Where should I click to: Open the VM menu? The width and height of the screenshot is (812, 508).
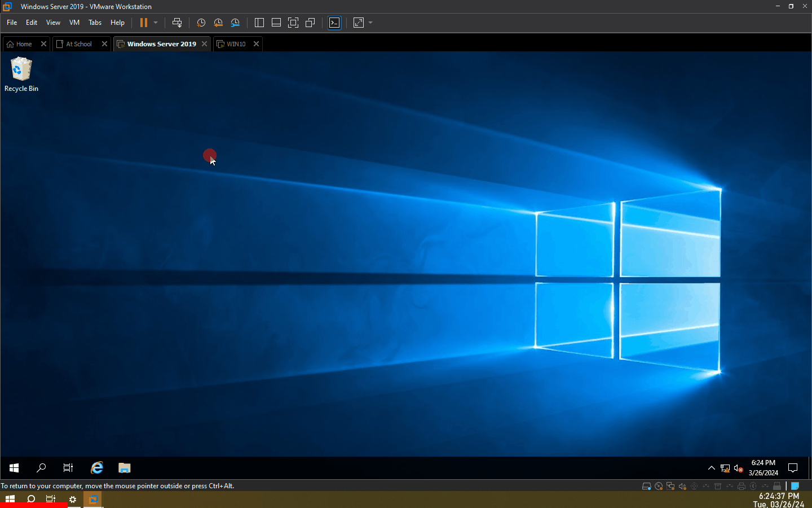click(x=74, y=23)
